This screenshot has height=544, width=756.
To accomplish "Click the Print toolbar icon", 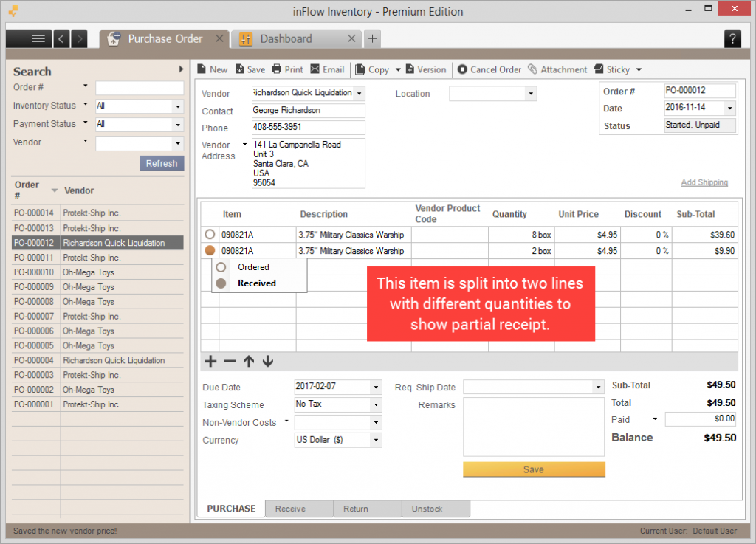I will coord(277,69).
